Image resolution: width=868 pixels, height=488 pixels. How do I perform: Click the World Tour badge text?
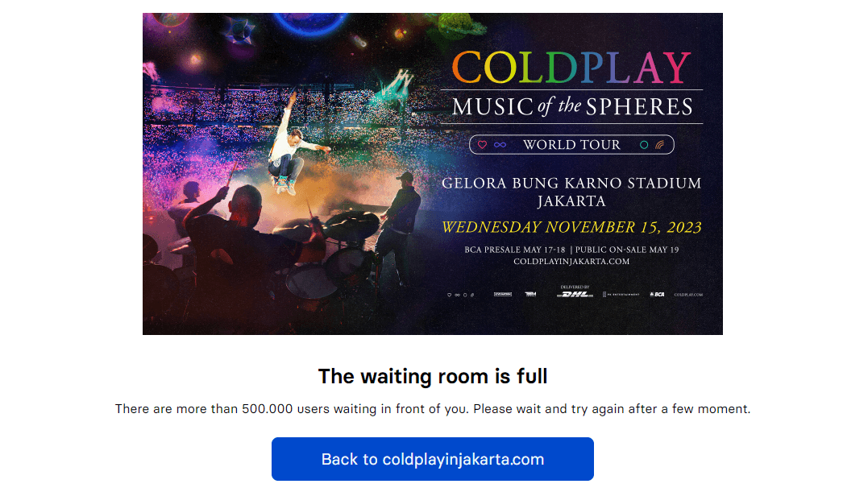[571, 145]
